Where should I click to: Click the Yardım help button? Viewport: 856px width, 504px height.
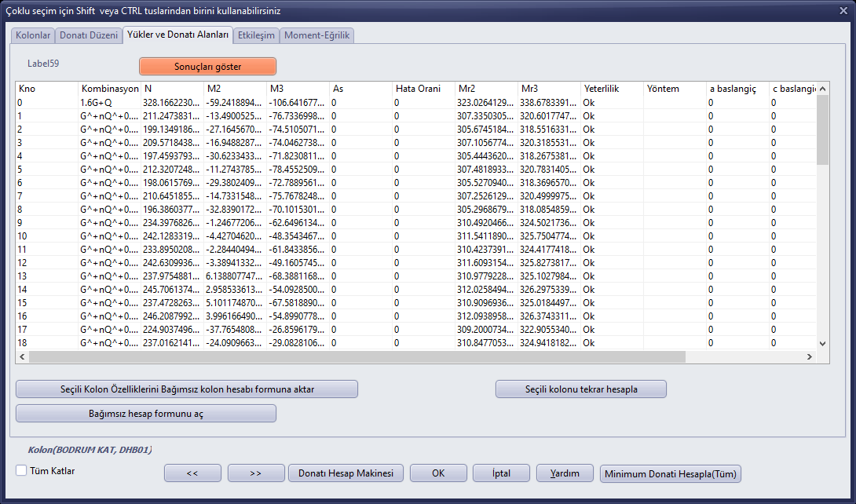(565, 473)
